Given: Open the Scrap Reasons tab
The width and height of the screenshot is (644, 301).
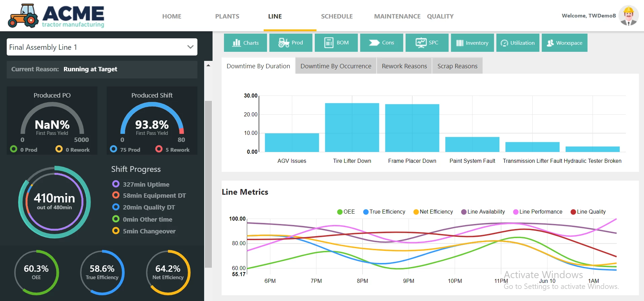Looking at the screenshot, I should pyautogui.click(x=457, y=66).
